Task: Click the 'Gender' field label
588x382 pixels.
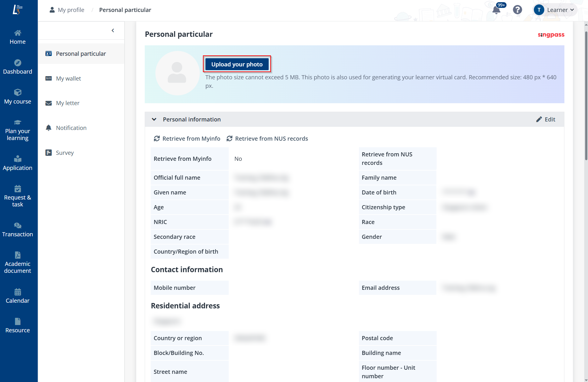Action: (372, 237)
